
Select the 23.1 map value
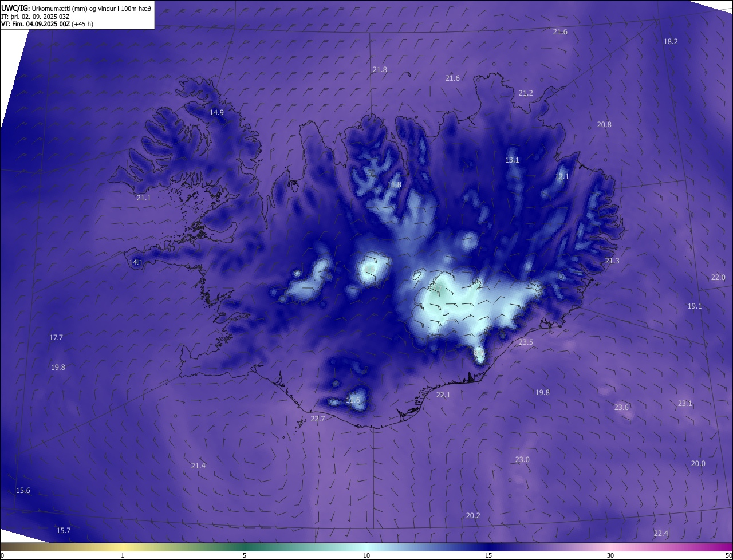click(x=685, y=403)
